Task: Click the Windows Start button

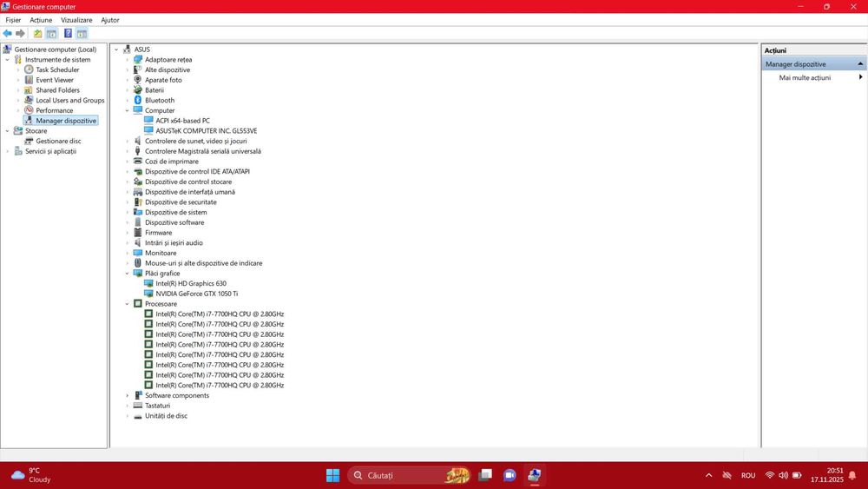Action: point(332,475)
